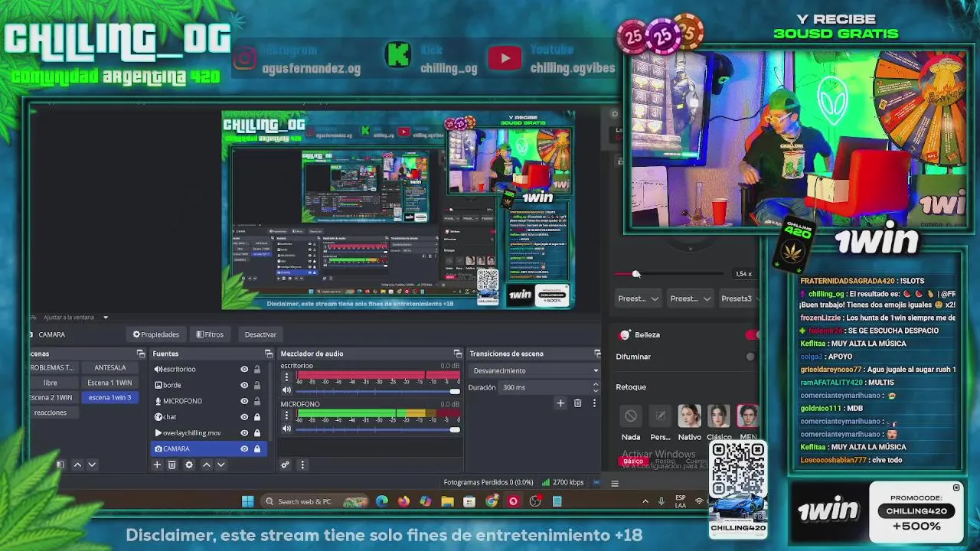Undock the Fuentes panel
The image size is (980, 551).
click(269, 354)
